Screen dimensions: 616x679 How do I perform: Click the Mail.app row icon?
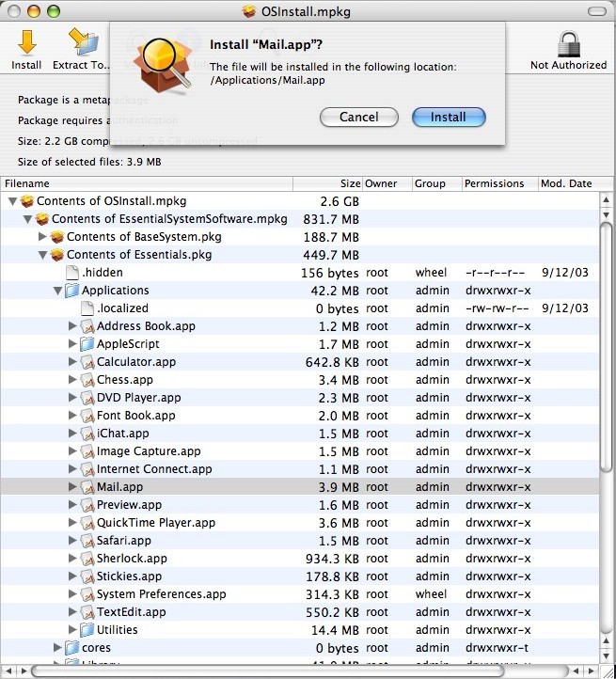tap(87, 487)
